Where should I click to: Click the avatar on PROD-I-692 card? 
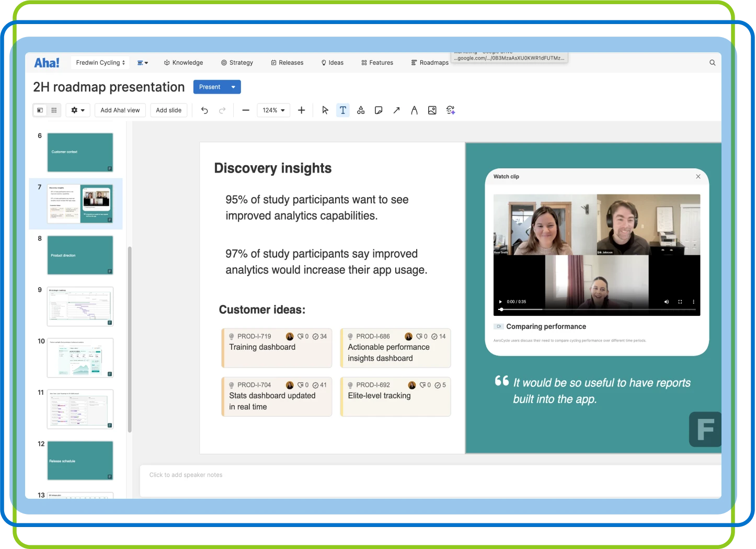(x=412, y=385)
